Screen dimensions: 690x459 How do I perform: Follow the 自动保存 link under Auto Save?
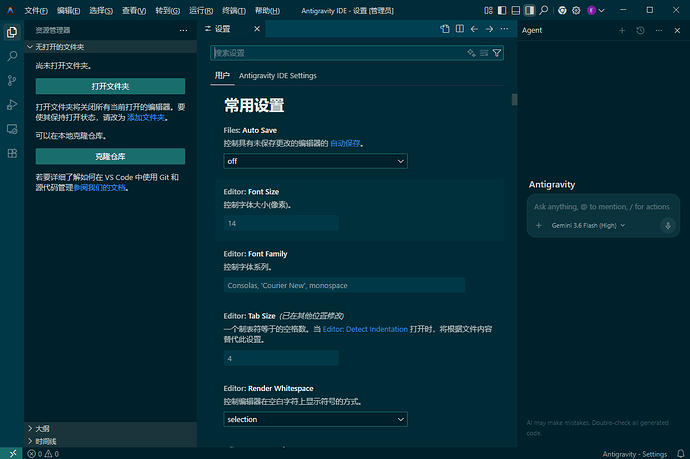click(345, 143)
